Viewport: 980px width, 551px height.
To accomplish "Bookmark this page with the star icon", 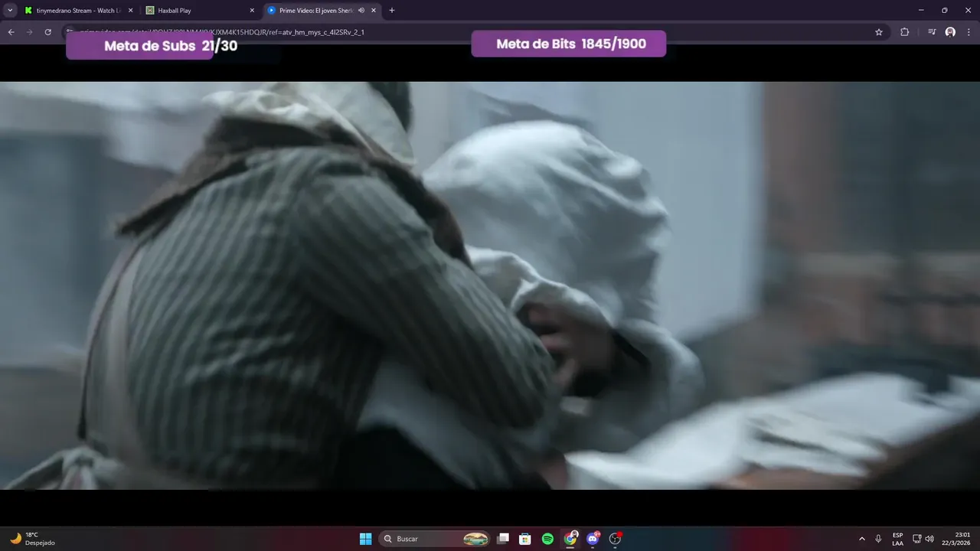I will coord(879,32).
